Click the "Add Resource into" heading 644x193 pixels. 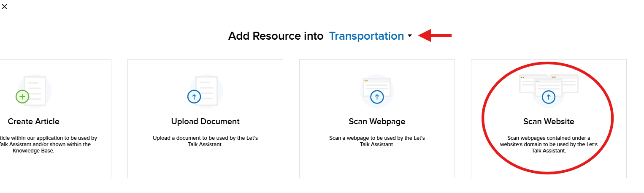[276, 36]
